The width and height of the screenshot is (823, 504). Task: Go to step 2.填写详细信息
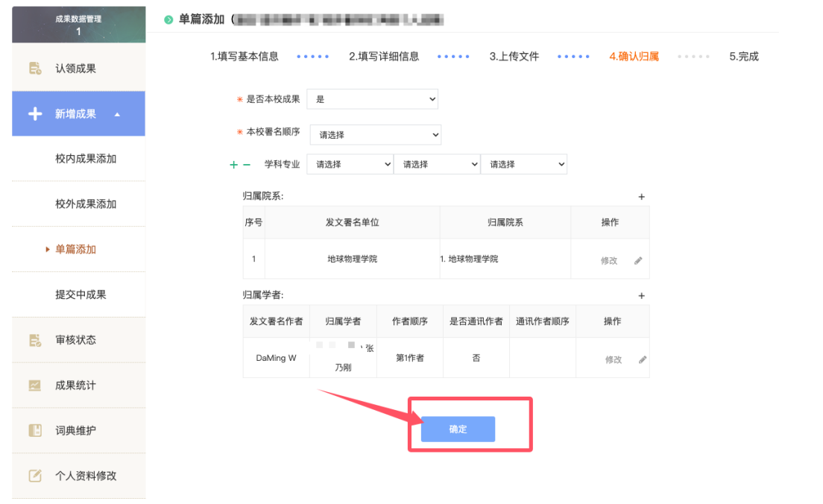click(384, 56)
